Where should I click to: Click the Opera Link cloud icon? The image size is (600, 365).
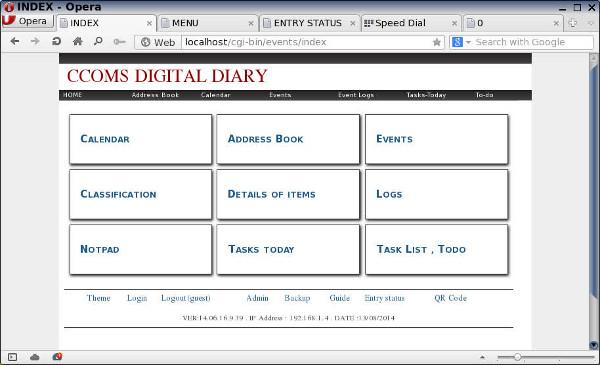point(34,357)
